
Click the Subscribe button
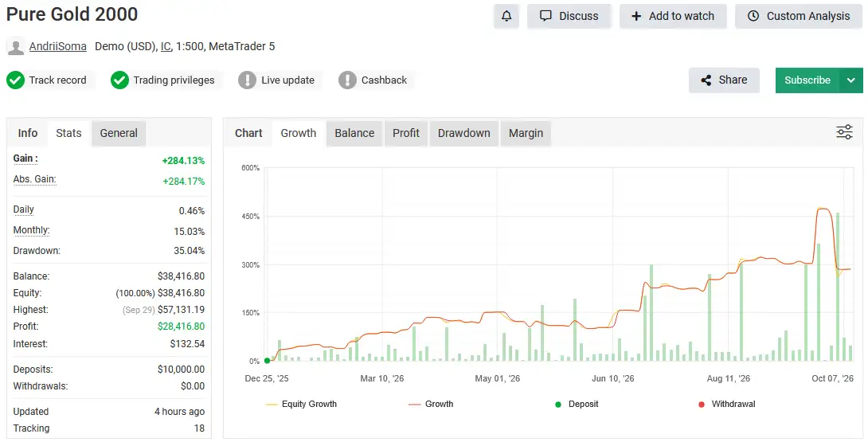click(807, 80)
